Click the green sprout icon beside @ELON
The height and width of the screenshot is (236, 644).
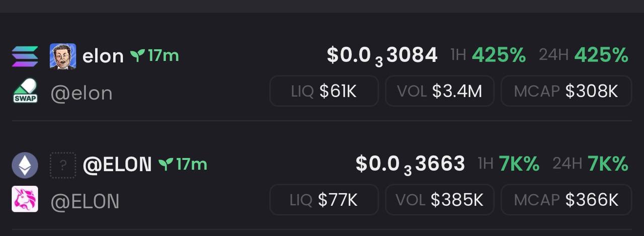click(166, 164)
